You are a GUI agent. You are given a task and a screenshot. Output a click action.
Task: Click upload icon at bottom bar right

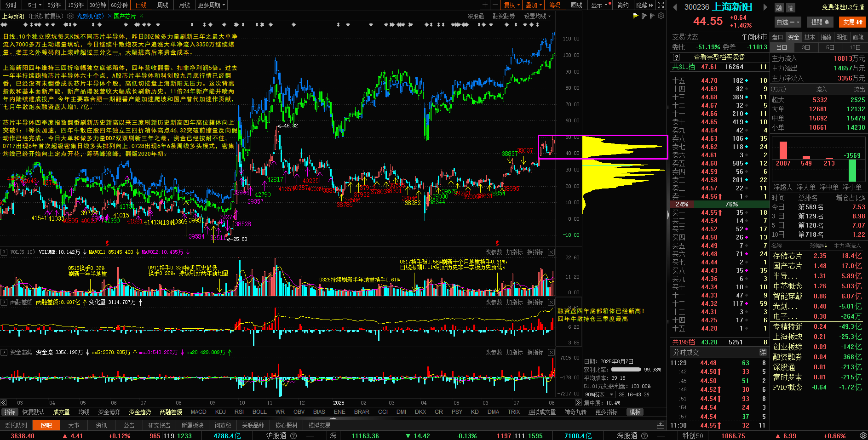[x=661, y=425]
